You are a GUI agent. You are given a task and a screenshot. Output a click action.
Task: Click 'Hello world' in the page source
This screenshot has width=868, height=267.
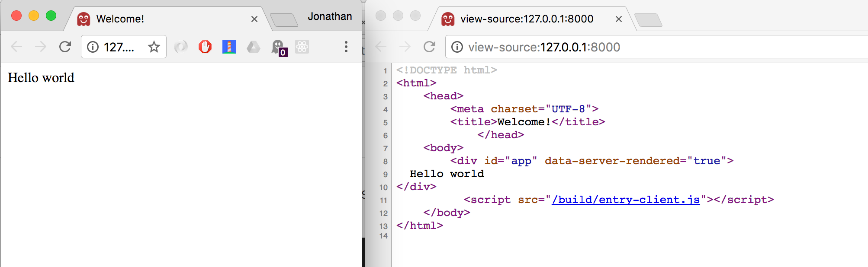click(x=447, y=174)
